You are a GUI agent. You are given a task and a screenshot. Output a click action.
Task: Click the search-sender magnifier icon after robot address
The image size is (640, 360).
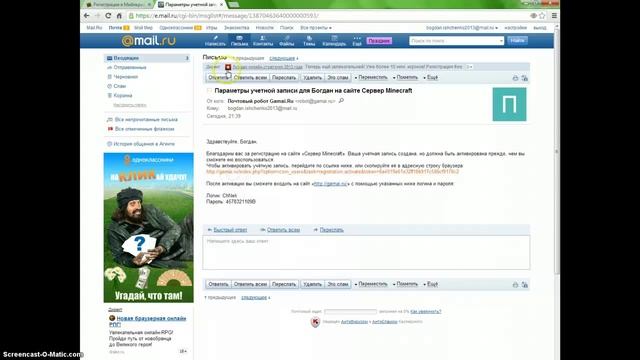coord(341,100)
